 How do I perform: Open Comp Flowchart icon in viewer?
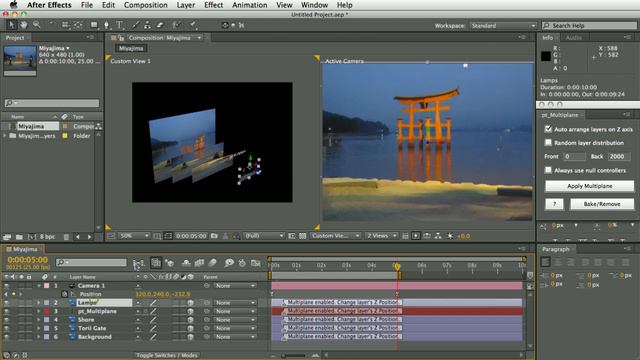pyautogui.click(x=438, y=236)
